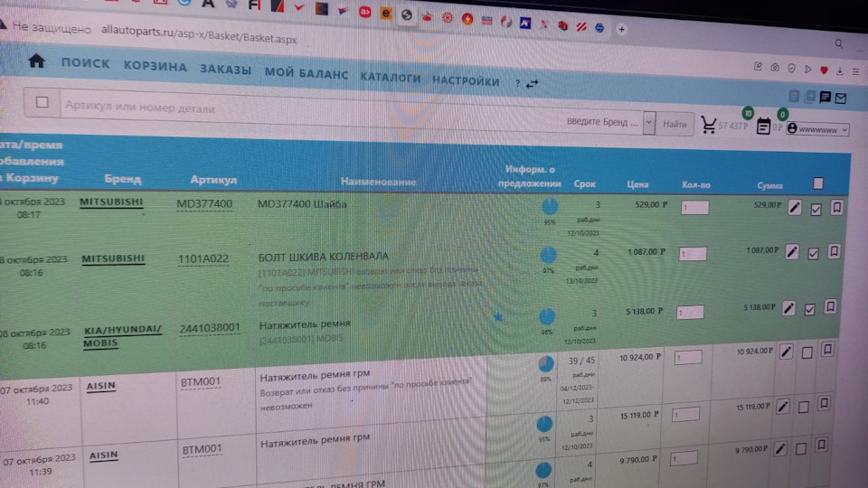Open the mail envelope icon in blue bar
Image resolution: width=868 pixels, height=488 pixels.
tap(840, 99)
